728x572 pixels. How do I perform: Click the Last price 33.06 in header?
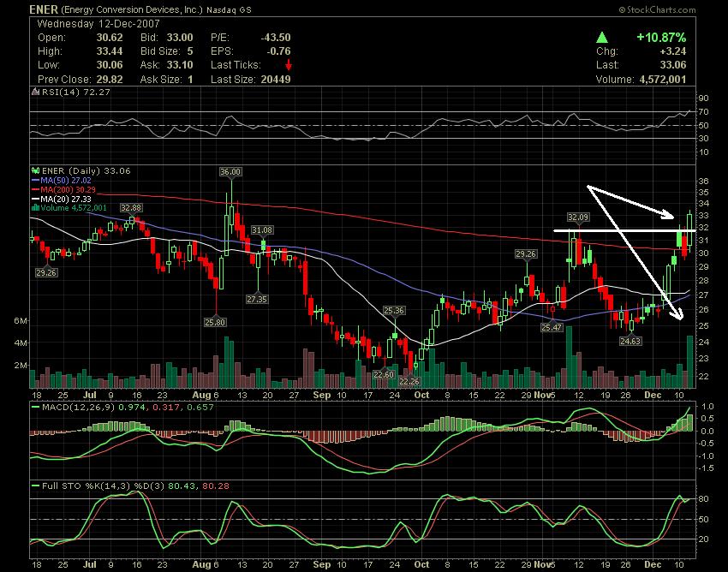[x=672, y=65]
